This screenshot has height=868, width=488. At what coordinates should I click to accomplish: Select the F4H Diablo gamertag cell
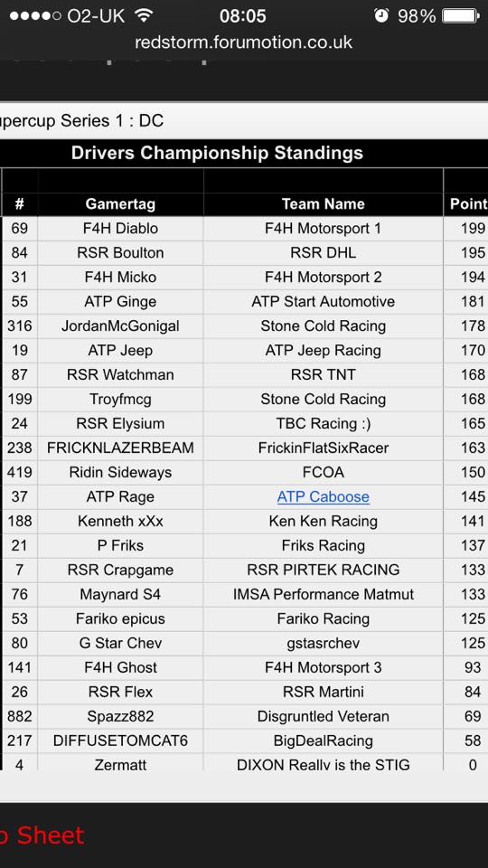(x=120, y=228)
